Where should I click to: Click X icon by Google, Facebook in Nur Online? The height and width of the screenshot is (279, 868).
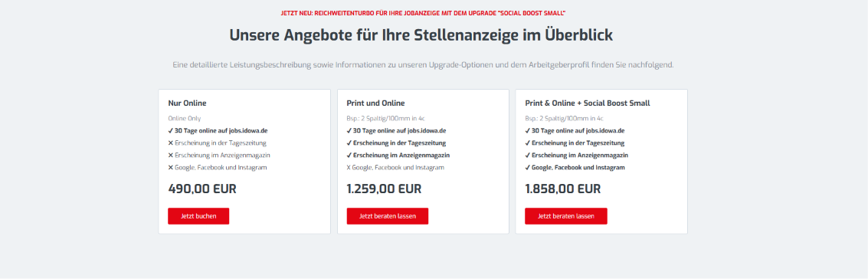[x=171, y=168]
